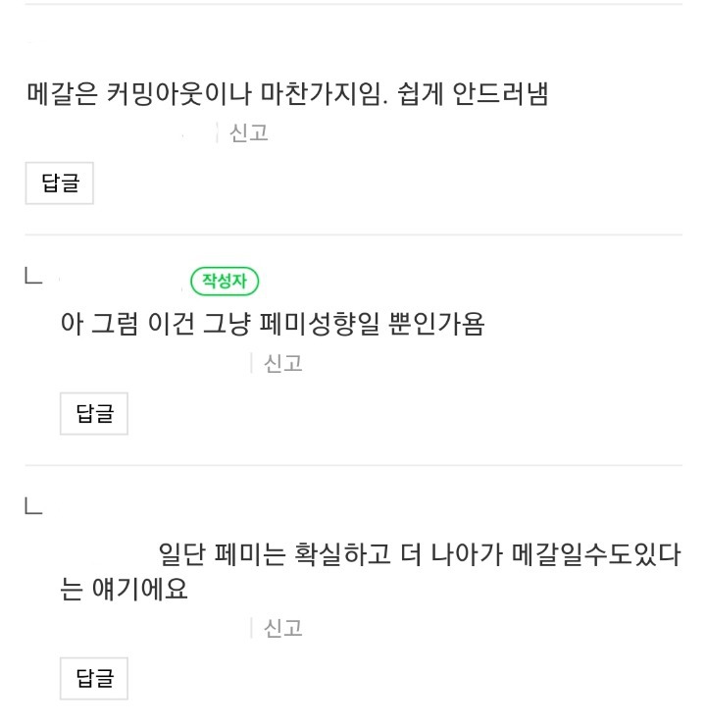The height and width of the screenshot is (728, 706).
Task: Click divider line above the last reply
Action: (x=353, y=465)
